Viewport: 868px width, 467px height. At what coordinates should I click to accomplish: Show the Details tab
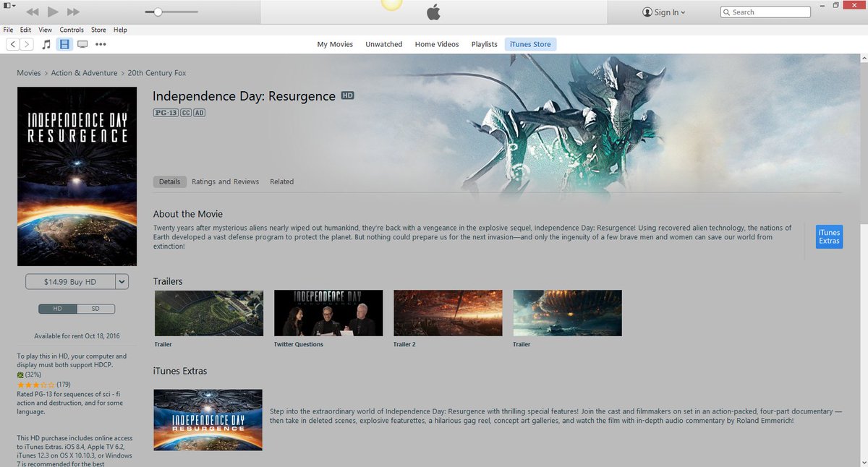[169, 181]
